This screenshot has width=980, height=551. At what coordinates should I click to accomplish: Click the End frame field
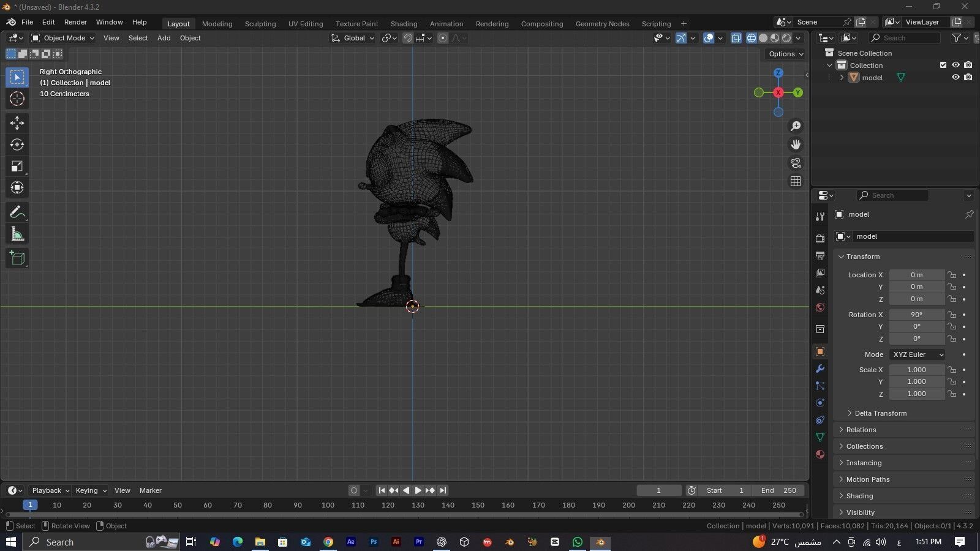tap(778, 490)
